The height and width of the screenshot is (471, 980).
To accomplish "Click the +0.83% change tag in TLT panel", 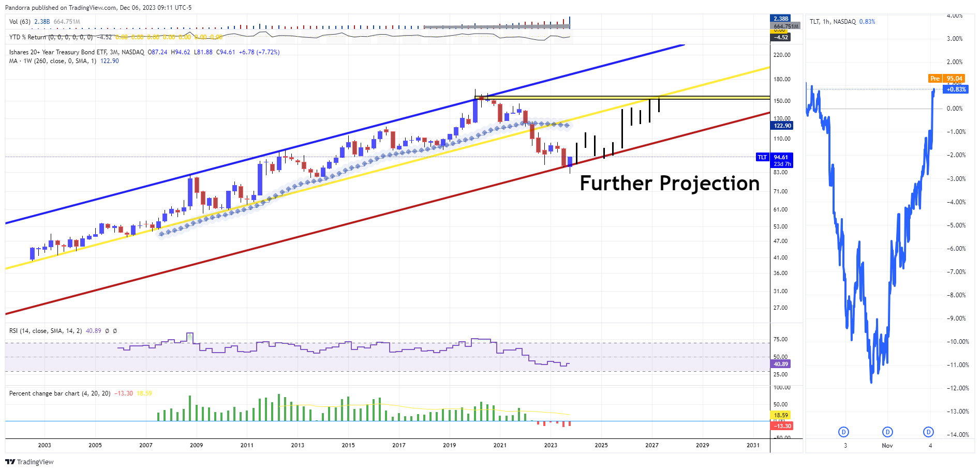I will pos(956,89).
